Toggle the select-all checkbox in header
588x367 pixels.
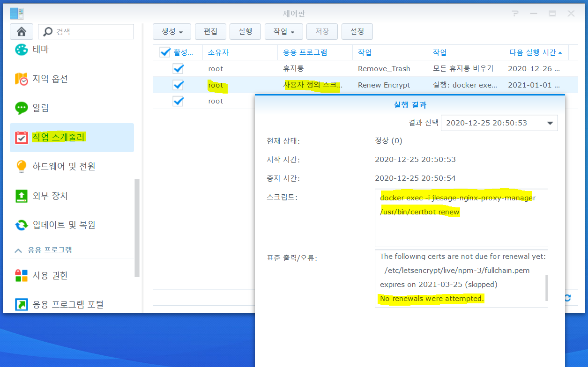165,52
